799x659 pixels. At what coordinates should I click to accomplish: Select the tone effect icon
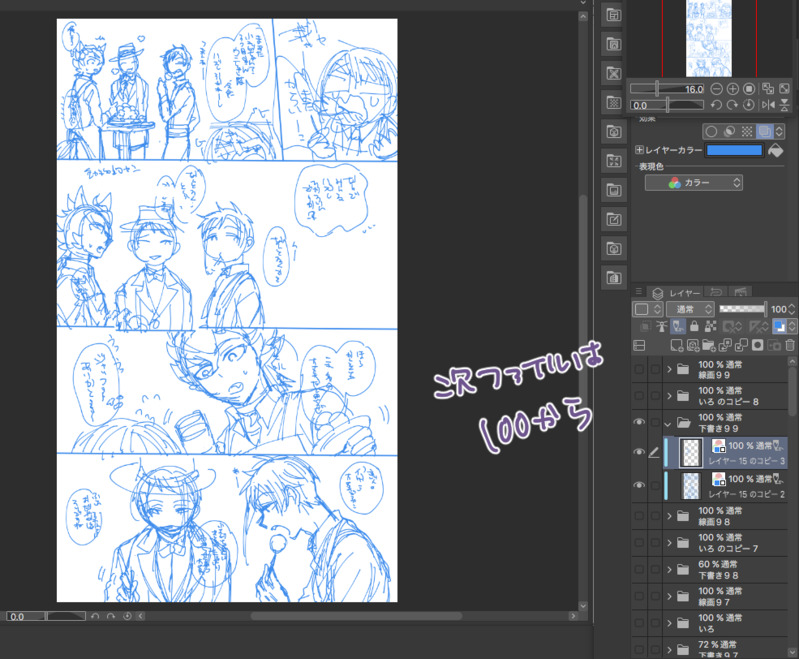pos(747,131)
